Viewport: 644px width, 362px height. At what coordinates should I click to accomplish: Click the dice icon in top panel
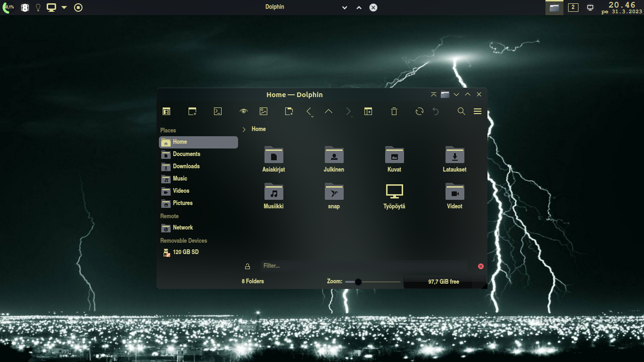click(25, 8)
